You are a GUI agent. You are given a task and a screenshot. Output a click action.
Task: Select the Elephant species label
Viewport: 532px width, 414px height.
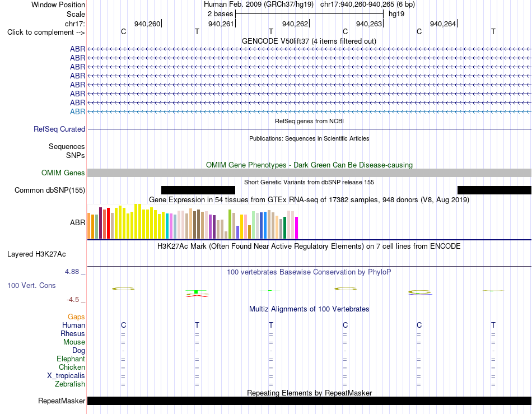71,359
